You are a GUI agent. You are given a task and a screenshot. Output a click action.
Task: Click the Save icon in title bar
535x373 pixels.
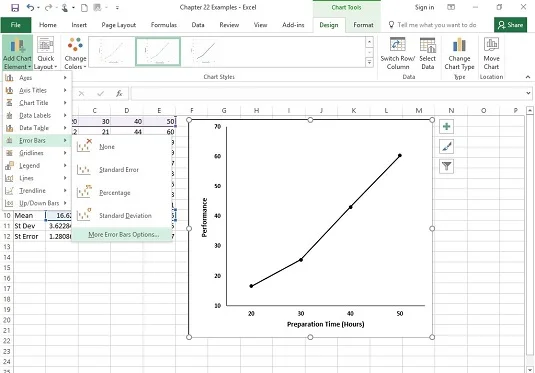(15, 7)
